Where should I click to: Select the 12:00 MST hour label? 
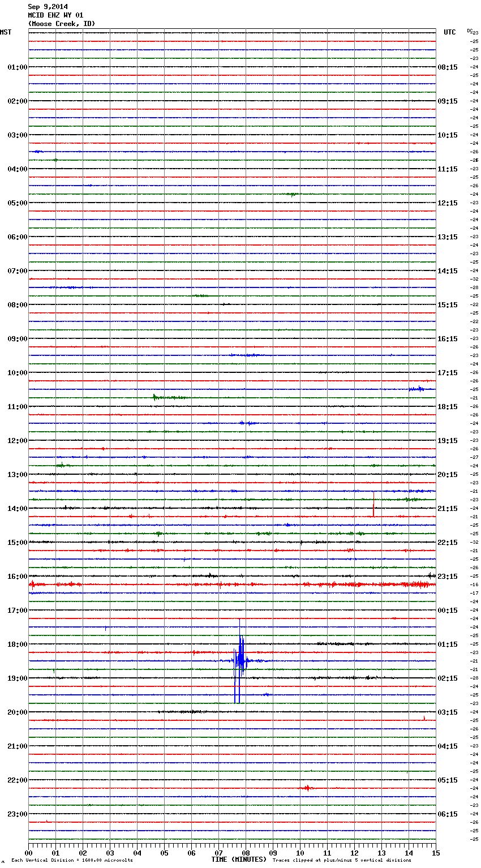18,441
